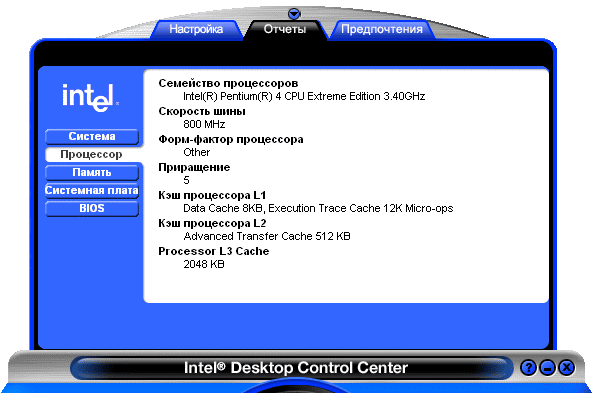This screenshot has width=593, height=393.
Task: Switch to the Настройка tab
Action: [x=196, y=29]
